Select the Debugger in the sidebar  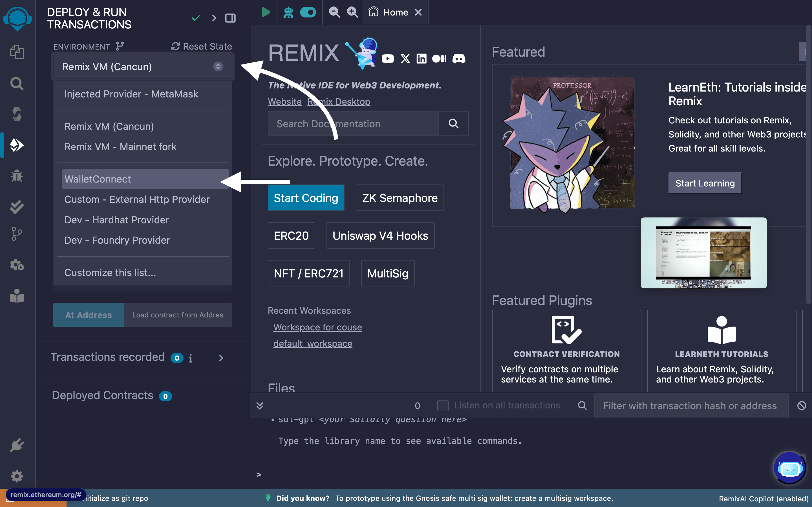[x=17, y=176]
